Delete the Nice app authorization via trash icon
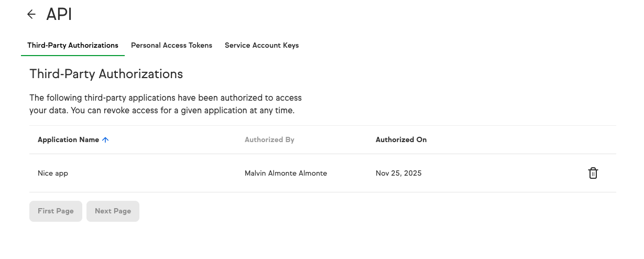This screenshot has height=259, width=644. click(x=593, y=173)
